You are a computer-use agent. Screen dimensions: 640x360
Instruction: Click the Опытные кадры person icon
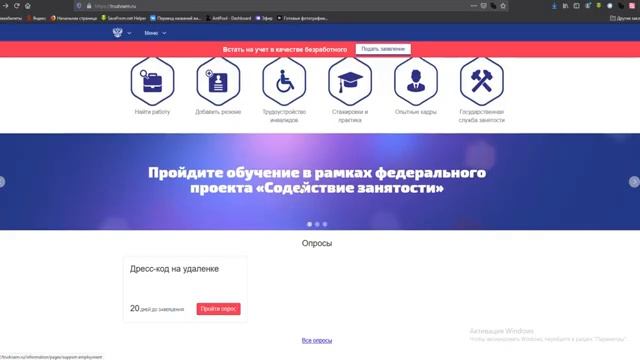(x=416, y=81)
